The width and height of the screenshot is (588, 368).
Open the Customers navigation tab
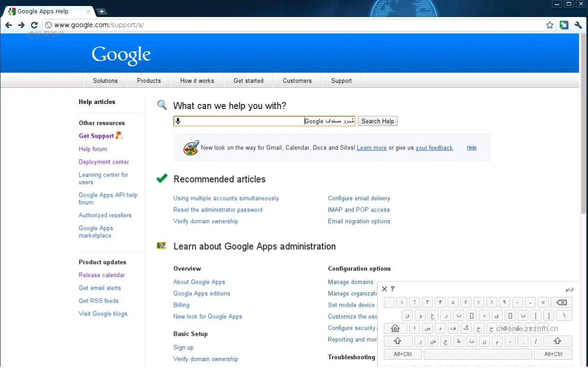(297, 80)
